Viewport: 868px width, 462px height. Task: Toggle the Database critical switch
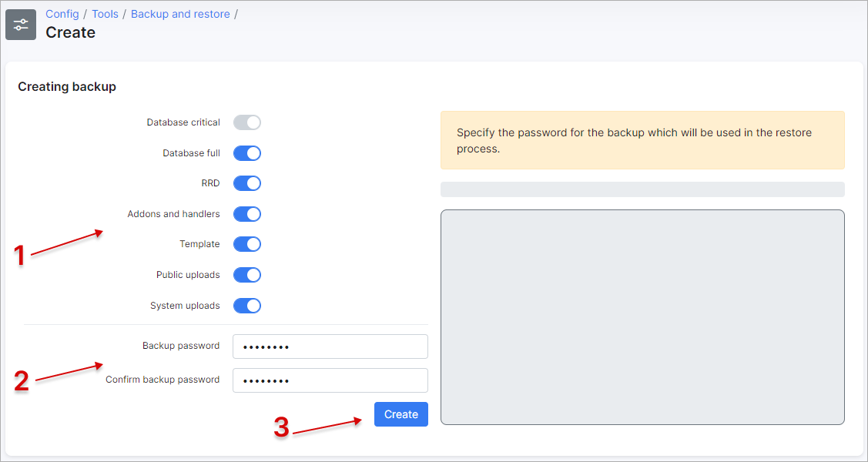247,122
